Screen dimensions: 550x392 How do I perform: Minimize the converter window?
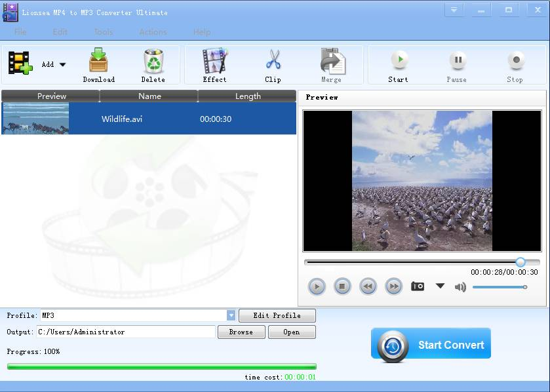click(481, 10)
